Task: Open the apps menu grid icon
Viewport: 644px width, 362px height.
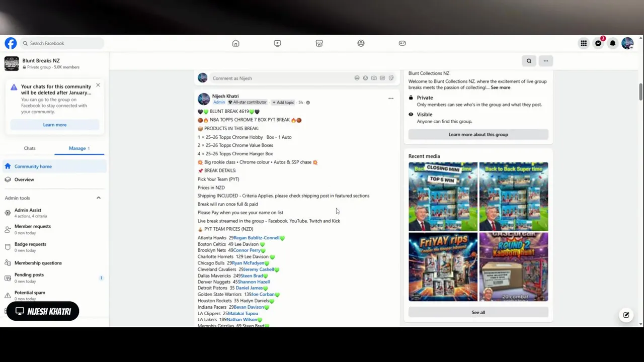Action: tap(584, 43)
